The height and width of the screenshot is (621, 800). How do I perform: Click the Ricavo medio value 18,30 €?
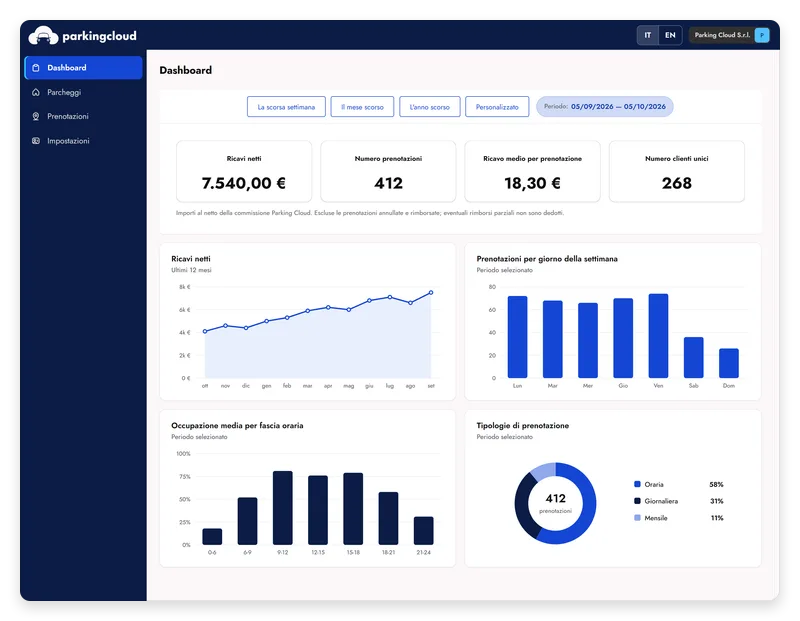click(532, 183)
